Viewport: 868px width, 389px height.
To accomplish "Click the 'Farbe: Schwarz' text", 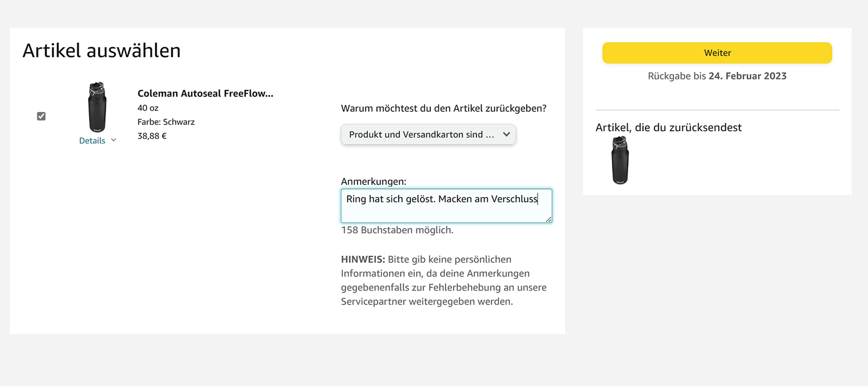I will pyautogui.click(x=166, y=122).
